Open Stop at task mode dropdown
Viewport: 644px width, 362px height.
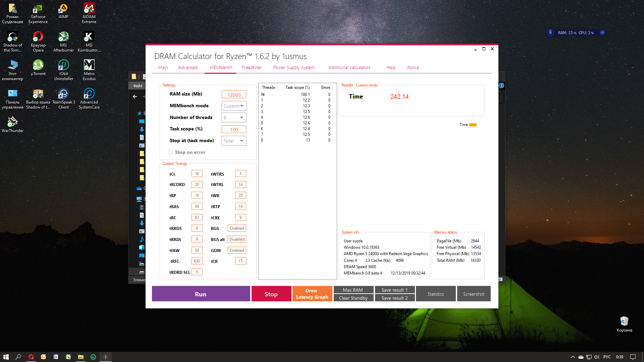[x=234, y=141]
